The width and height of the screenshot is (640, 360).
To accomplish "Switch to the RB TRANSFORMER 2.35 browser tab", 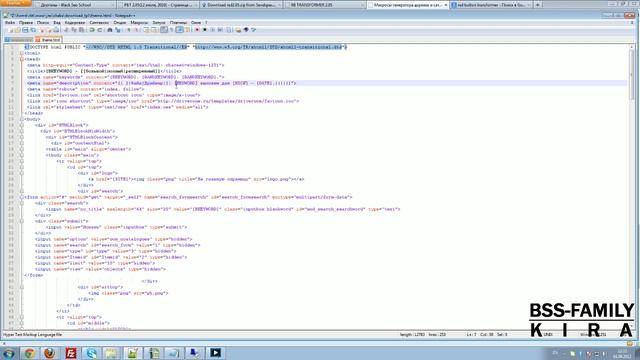I will [324, 5].
